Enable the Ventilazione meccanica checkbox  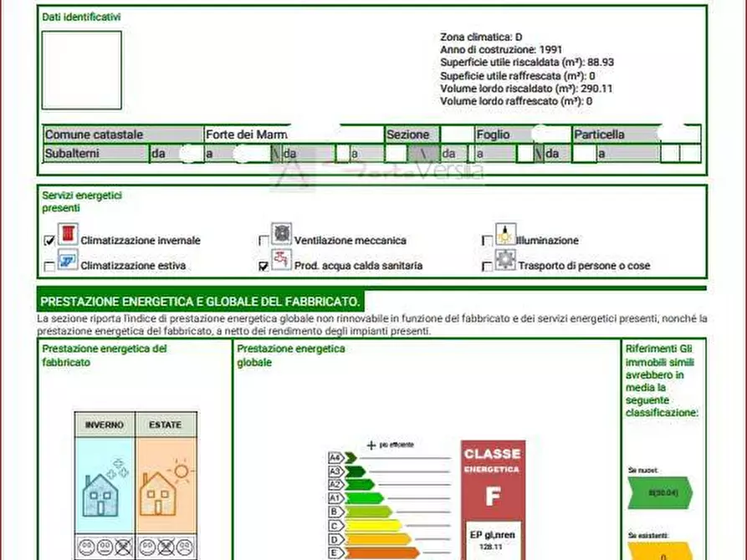(264, 241)
